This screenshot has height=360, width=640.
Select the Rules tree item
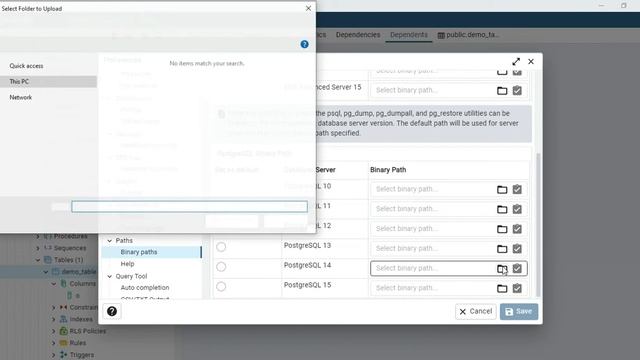pos(77,343)
